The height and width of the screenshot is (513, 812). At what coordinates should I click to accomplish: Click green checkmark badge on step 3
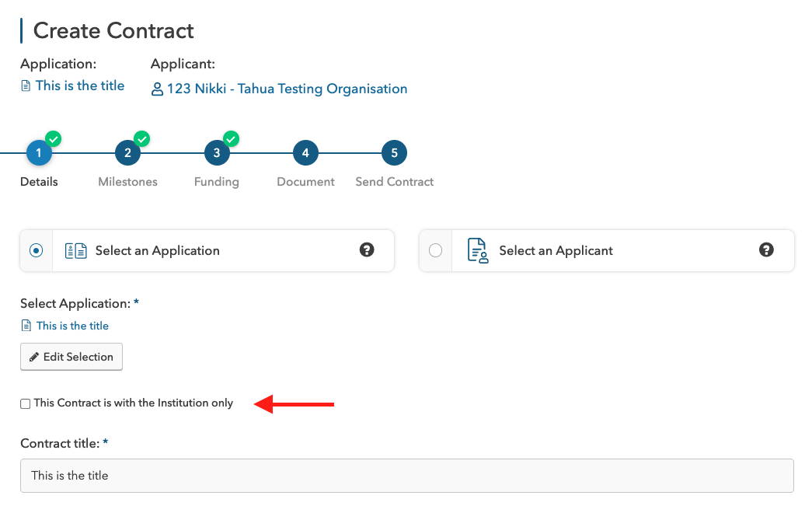click(x=231, y=139)
